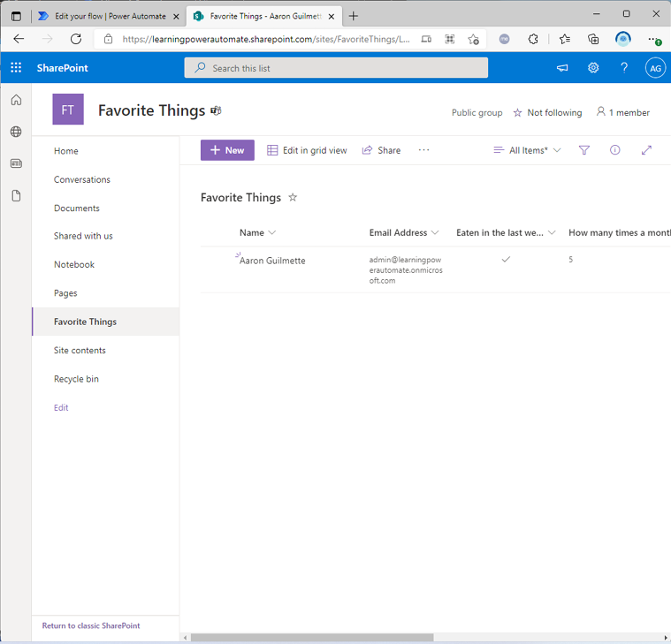The image size is (671, 644).
Task: Expand list to full-screen content view
Action: coord(646,150)
